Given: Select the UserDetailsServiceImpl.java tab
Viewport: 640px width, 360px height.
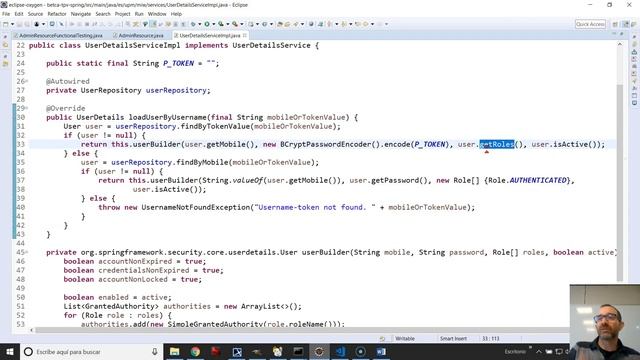Looking at the screenshot, I should coord(210,36).
